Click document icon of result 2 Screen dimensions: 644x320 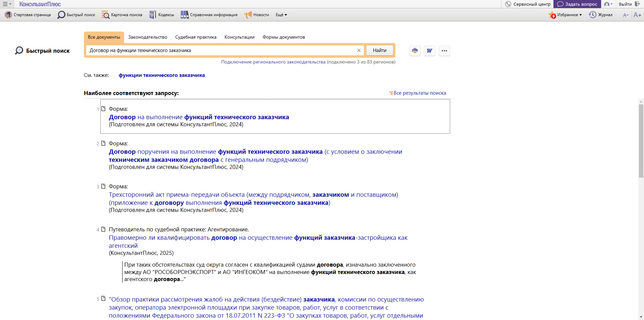pos(103,143)
